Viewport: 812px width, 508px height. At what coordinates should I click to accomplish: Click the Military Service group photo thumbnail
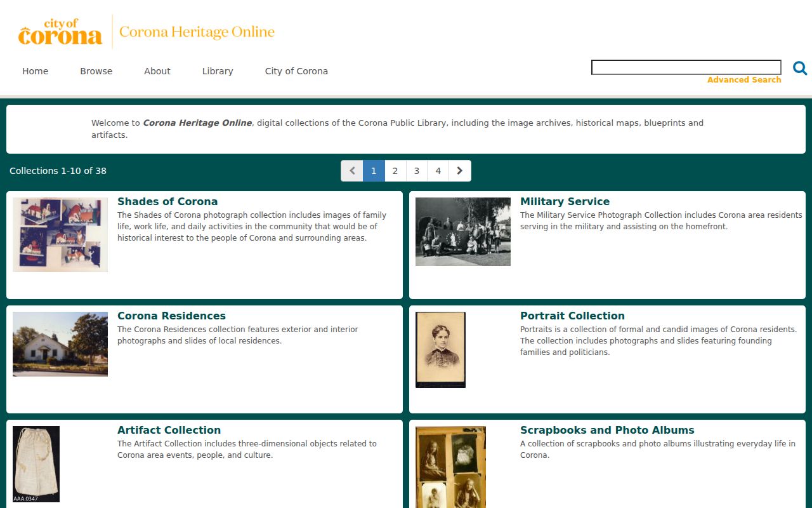pos(463,232)
